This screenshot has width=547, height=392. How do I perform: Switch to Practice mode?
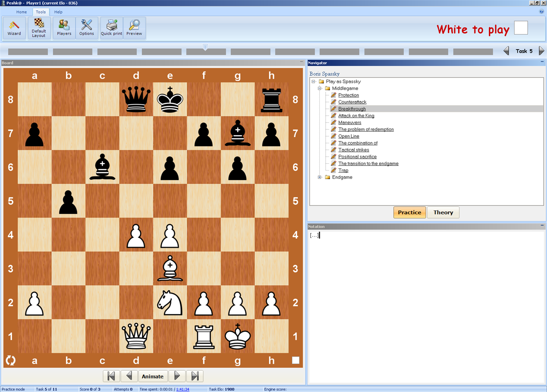tap(409, 212)
